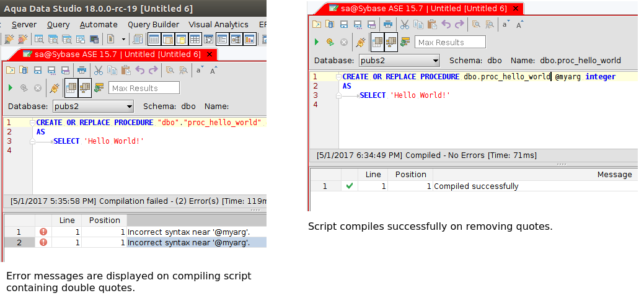Screen dimensions: 644x306
Task: Click the refresh schema icon in left window
Action: point(99,88)
